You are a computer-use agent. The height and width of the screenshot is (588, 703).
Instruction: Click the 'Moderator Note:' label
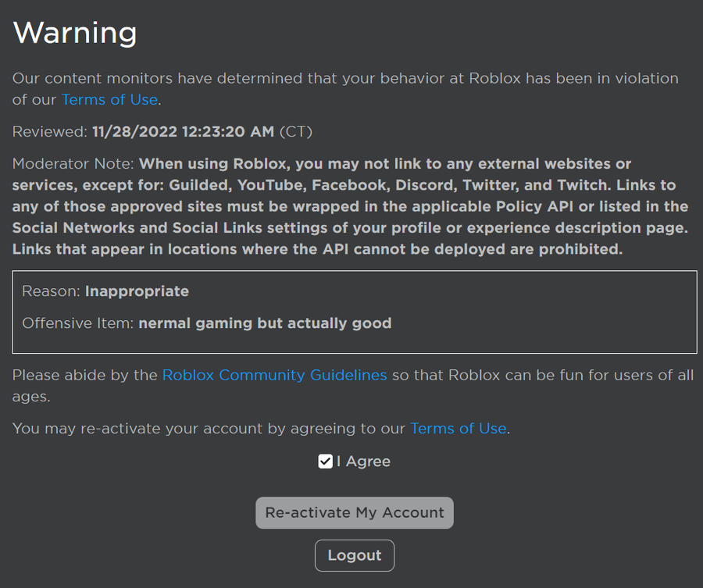point(73,164)
